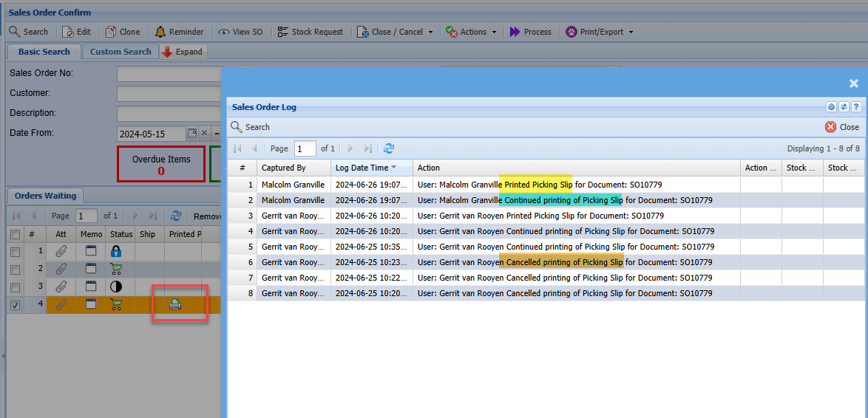The width and height of the screenshot is (868, 418).
Task: Uncheck the checkbox for order row 4
Action: click(x=15, y=304)
